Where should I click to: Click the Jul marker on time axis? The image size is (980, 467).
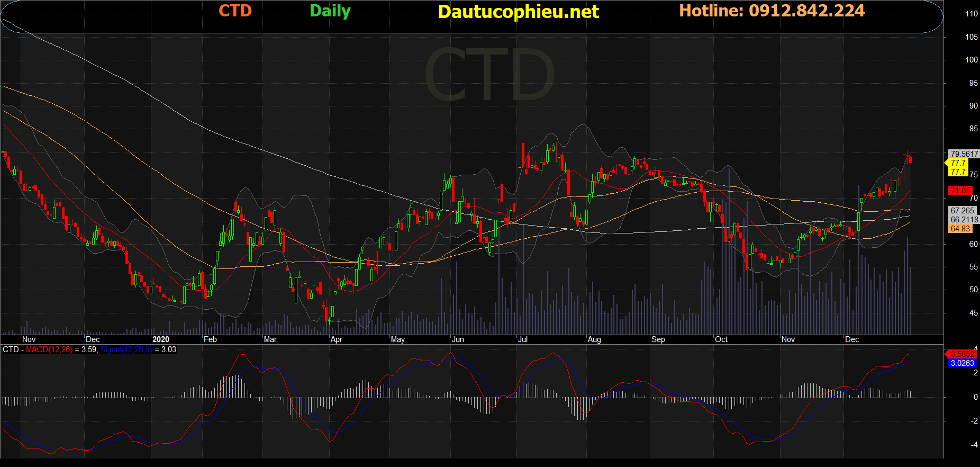click(523, 339)
